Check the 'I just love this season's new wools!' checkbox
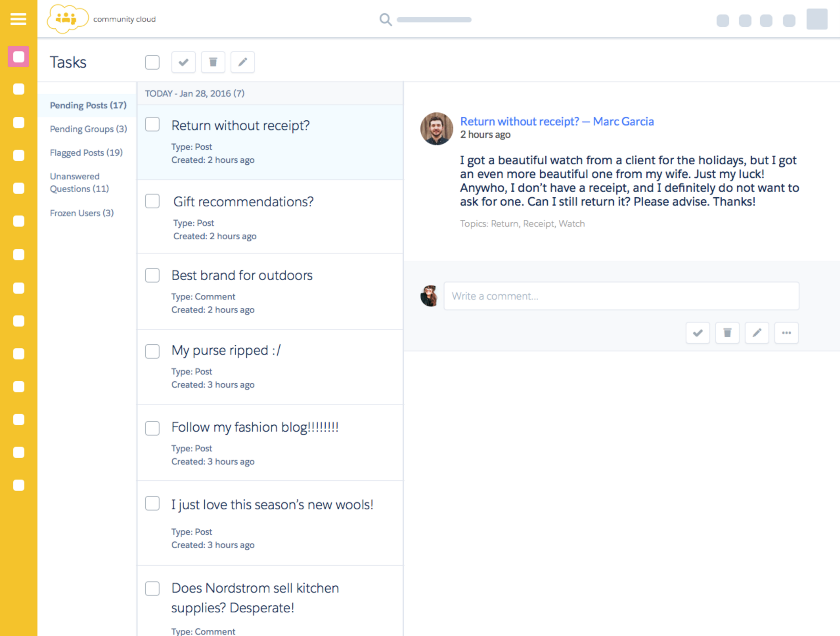This screenshot has width=840, height=636. [x=152, y=504]
